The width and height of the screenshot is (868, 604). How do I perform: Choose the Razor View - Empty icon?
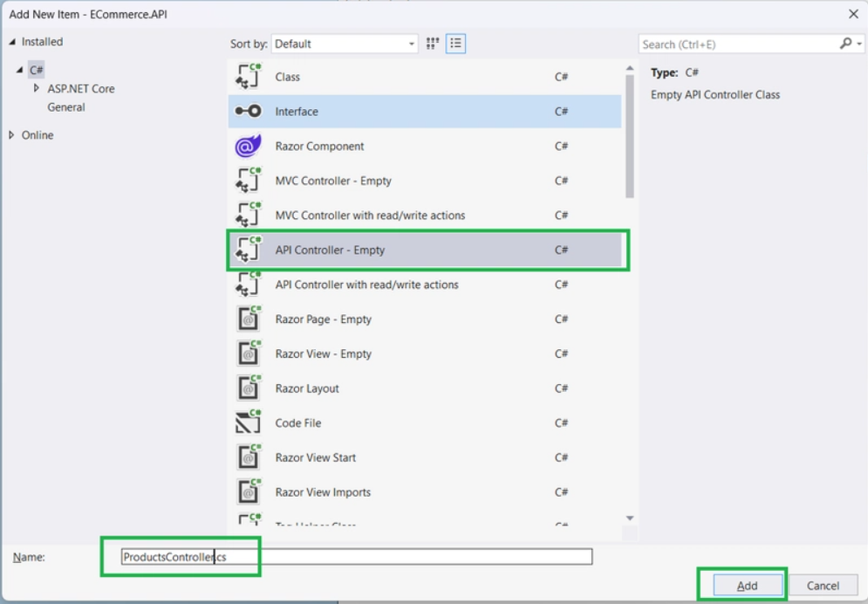248,353
